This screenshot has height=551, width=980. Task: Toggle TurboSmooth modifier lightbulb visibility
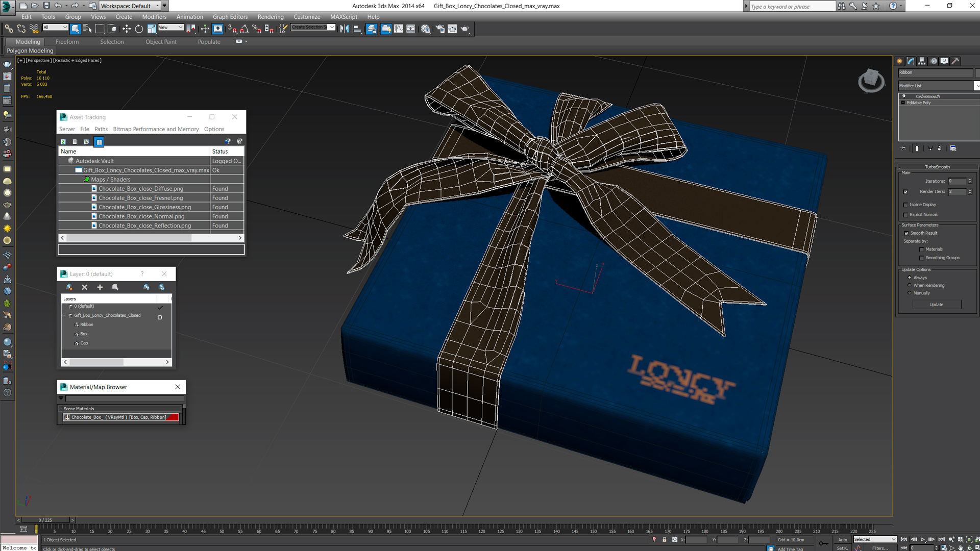pyautogui.click(x=904, y=96)
